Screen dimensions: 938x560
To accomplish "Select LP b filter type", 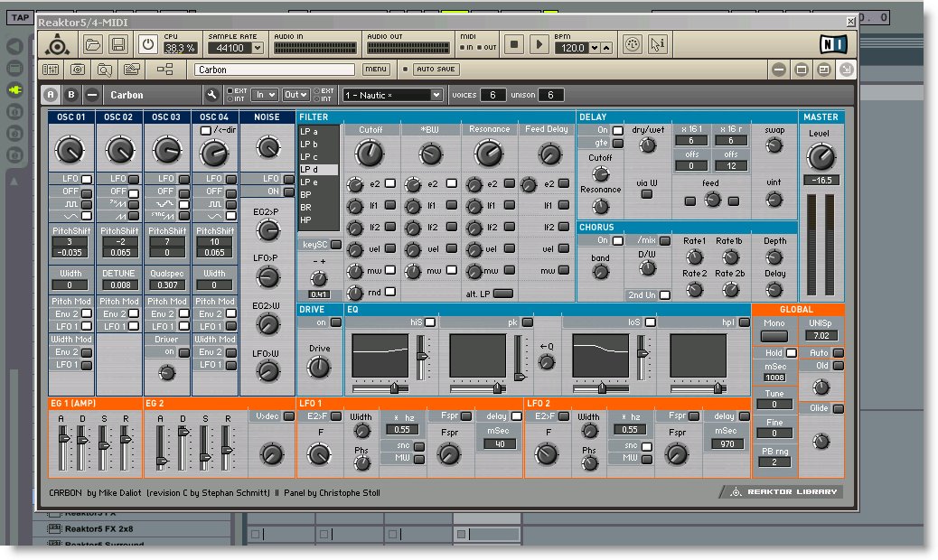I will pyautogui.click(x=318, y=144).
